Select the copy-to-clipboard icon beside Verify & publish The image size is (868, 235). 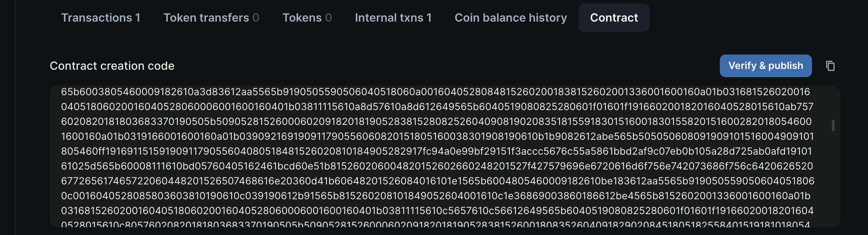pyautogui.click(x=830, y=65)
